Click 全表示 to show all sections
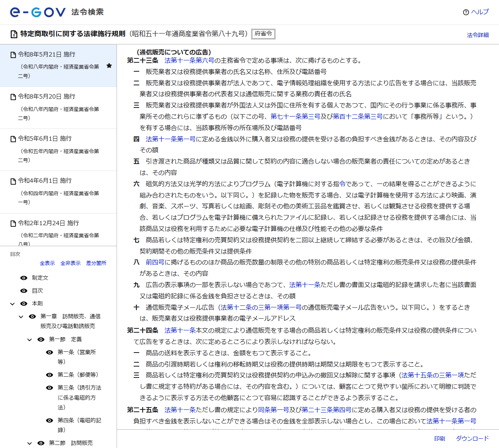Viewport: 499px width, 448px height. [47, 263]
